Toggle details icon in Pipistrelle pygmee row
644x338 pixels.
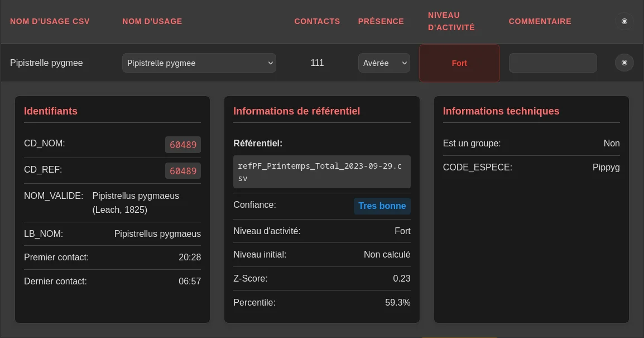624,63
